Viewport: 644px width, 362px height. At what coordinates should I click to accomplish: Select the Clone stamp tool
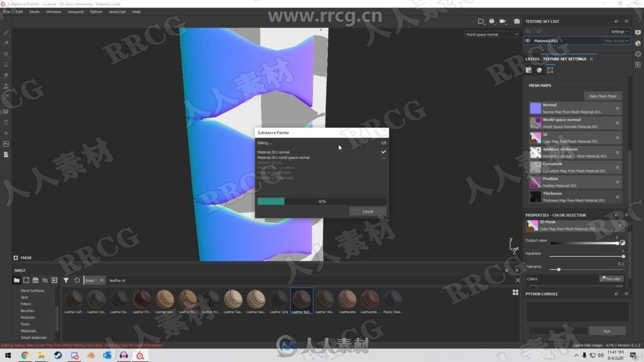point(6,86)
